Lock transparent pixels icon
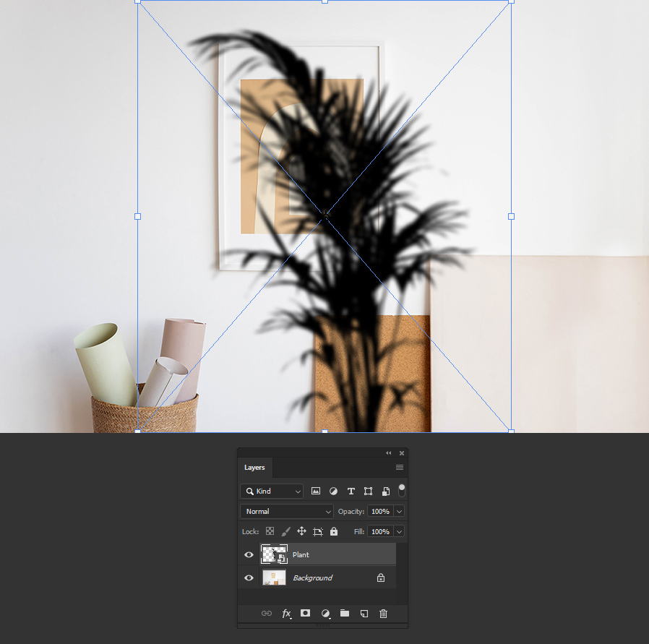 (270, 531)
